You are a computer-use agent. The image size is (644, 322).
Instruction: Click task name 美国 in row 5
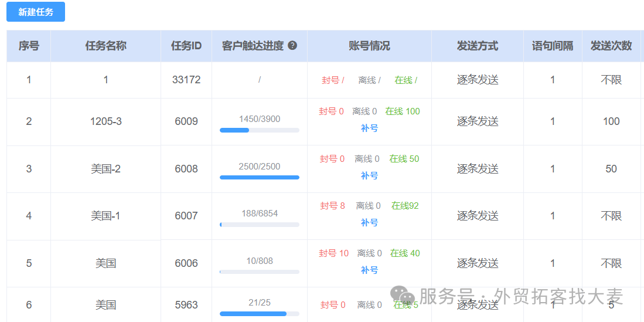(x=105, y=263)
